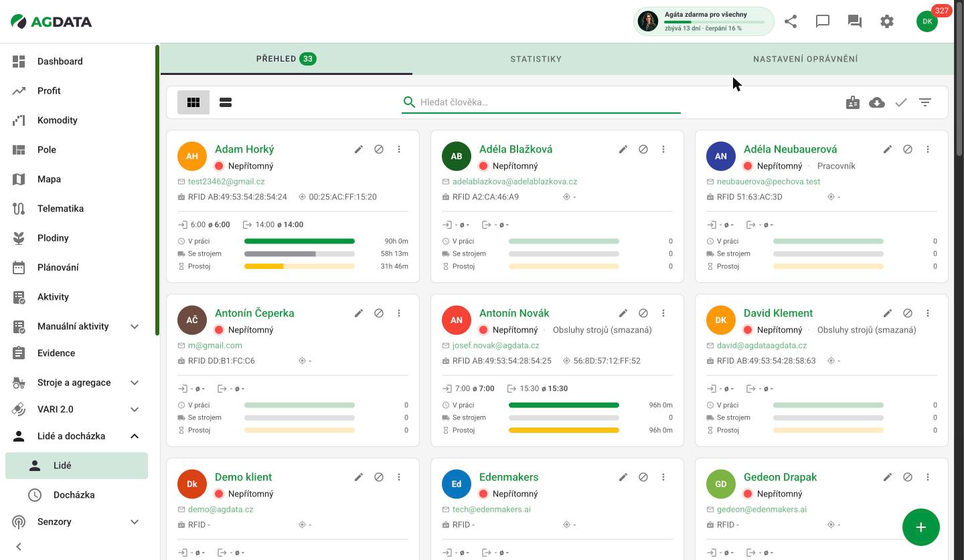964x560 pixels.
Task: Edit Gedeon Drapak with pencil icon
Action: pos(888,477)
